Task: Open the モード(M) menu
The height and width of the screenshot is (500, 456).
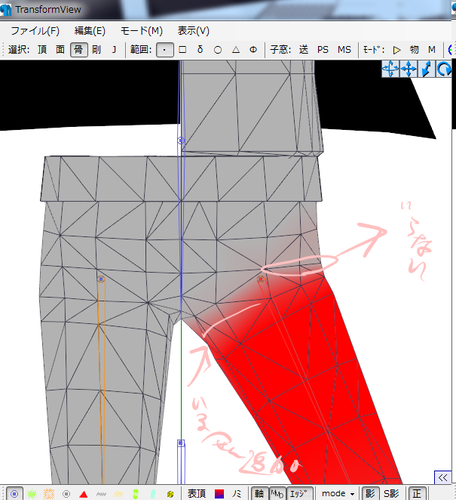Action: click(x=141, y=31)
